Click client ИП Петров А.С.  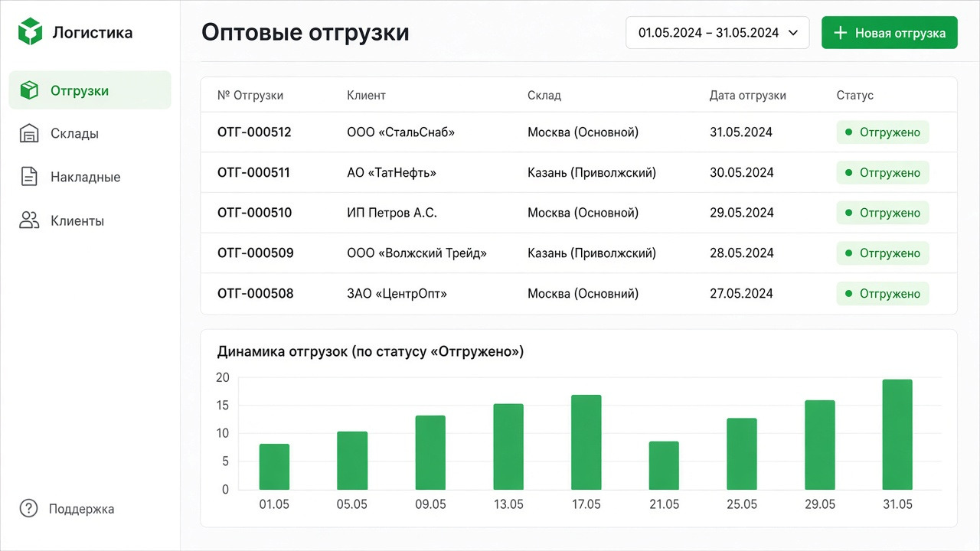(x=392, y=213)
